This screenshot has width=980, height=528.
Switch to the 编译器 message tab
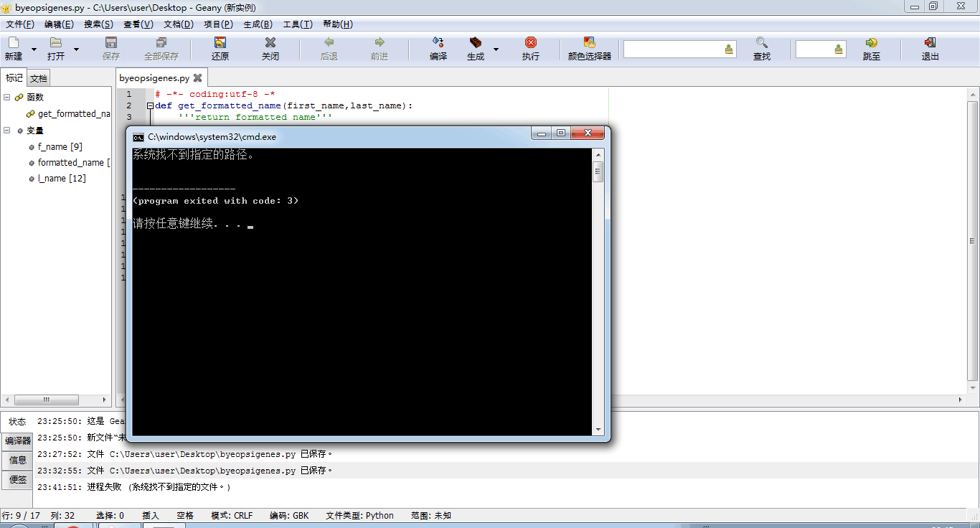point(18,440)
